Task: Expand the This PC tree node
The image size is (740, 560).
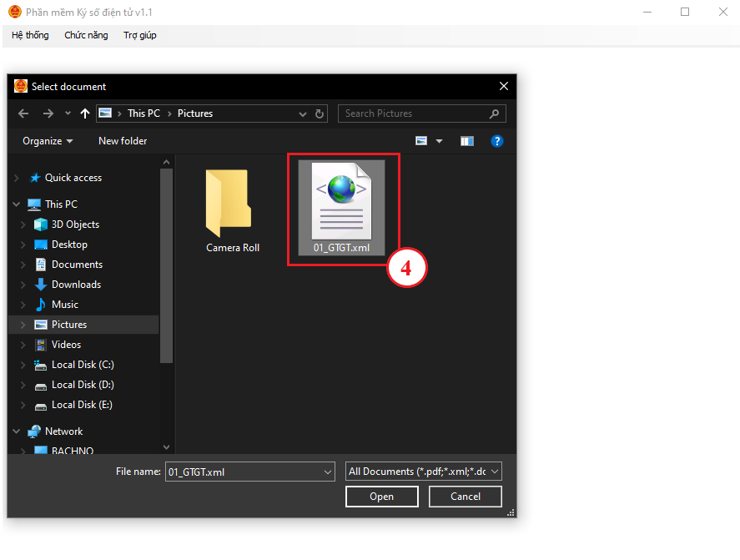Action: (x=18, y=204)
